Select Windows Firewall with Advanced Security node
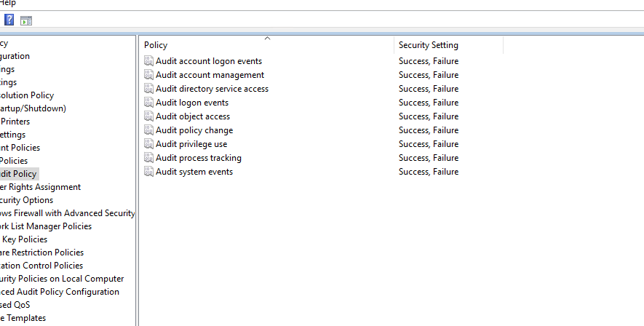The width and height of the screenshot is (644, 326). tap(67, 213)
